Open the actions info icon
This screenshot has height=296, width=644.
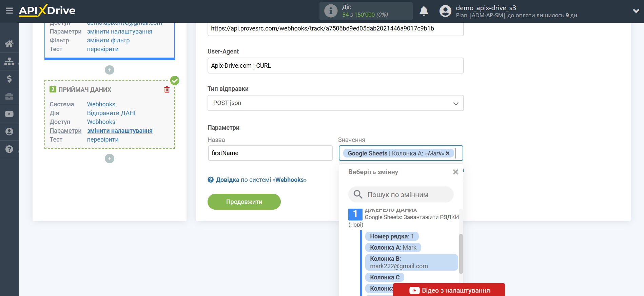(x=331, y=11)
